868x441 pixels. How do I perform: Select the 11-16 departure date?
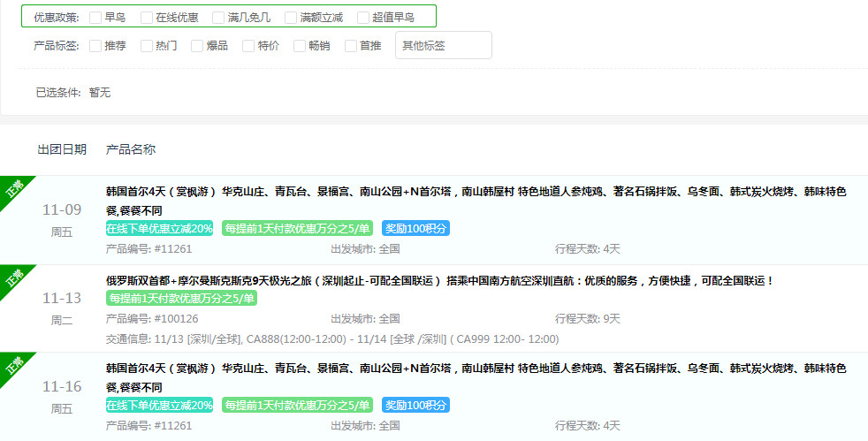(62, 387)
